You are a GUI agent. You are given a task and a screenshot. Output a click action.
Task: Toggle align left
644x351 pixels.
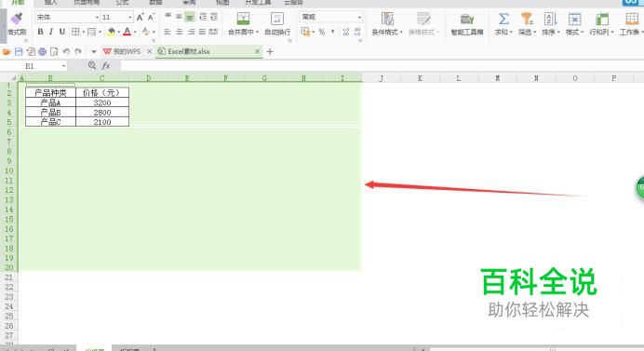pyautogui.click(x=168, y=32)
